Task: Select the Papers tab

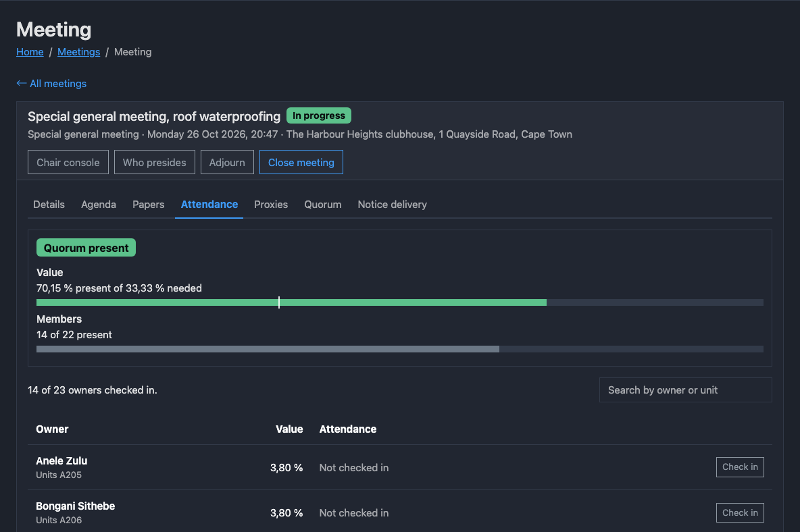Action: 149,205
